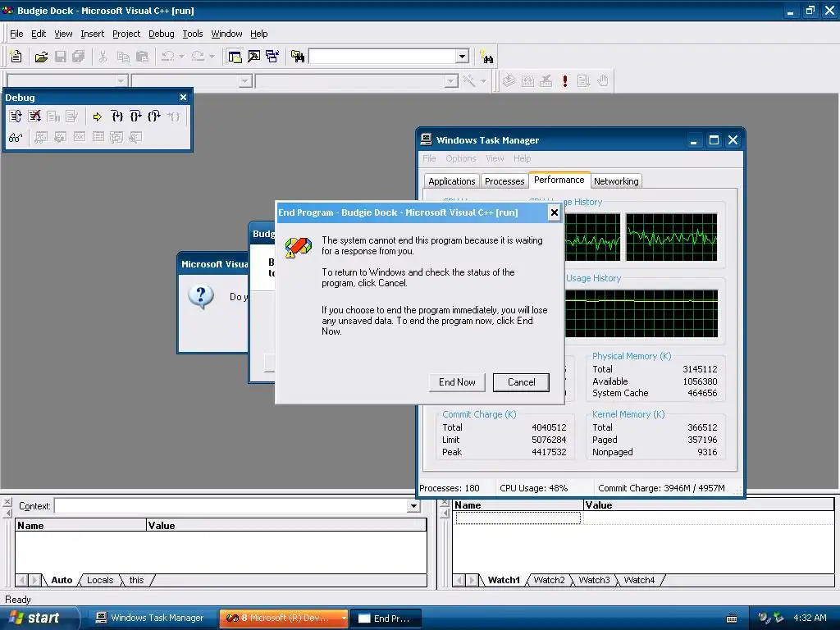Open the Find text combo dropdown arrow
The height and width of the screenshot is (630, 840).
point(463,57)
